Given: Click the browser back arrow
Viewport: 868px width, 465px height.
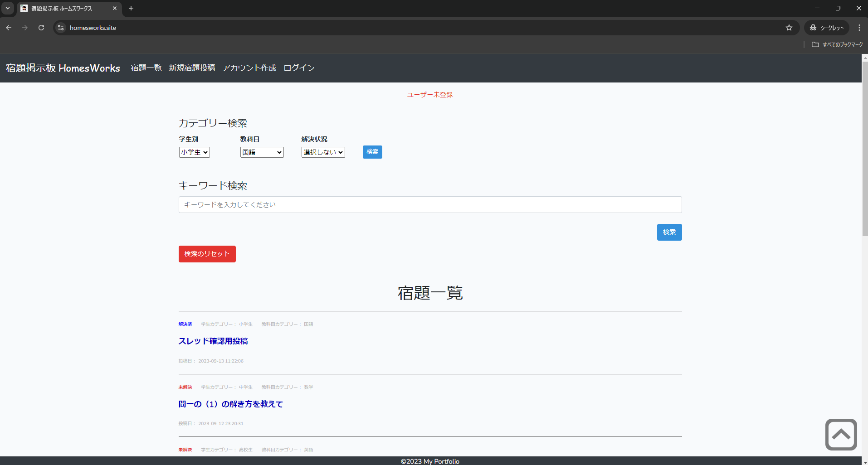Looking at the screenshot, I should 9,28.
